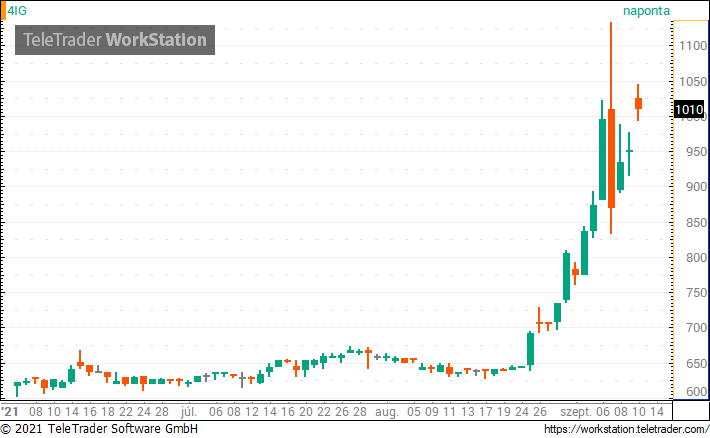
Task: Click the 18 date label on date axis
Action: tap(108, 412)
